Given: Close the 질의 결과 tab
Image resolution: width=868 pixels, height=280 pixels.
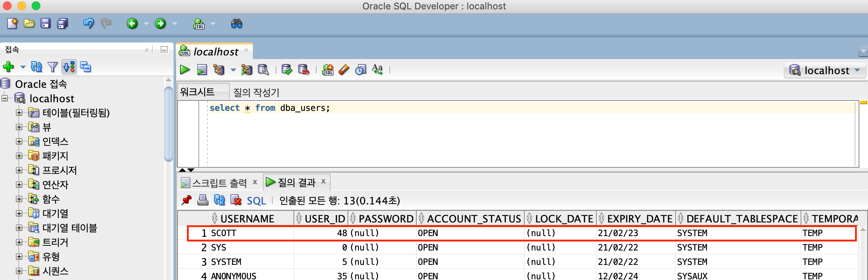Looking at the screenshot, I should [323, 181].
